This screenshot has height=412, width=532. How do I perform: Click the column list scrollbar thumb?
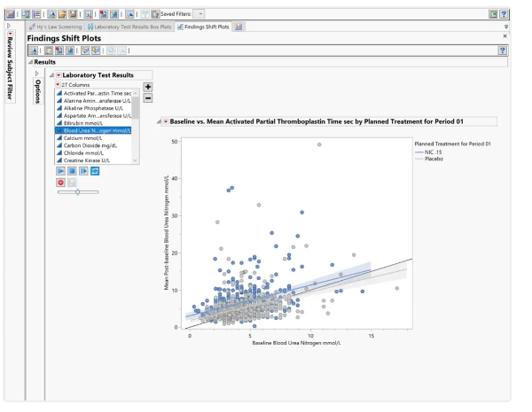136,107
